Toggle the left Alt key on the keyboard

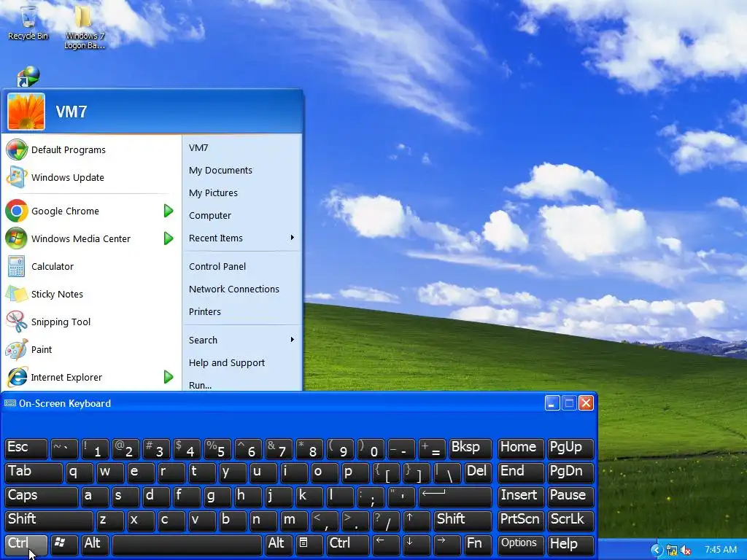click(x=95, y=544)
